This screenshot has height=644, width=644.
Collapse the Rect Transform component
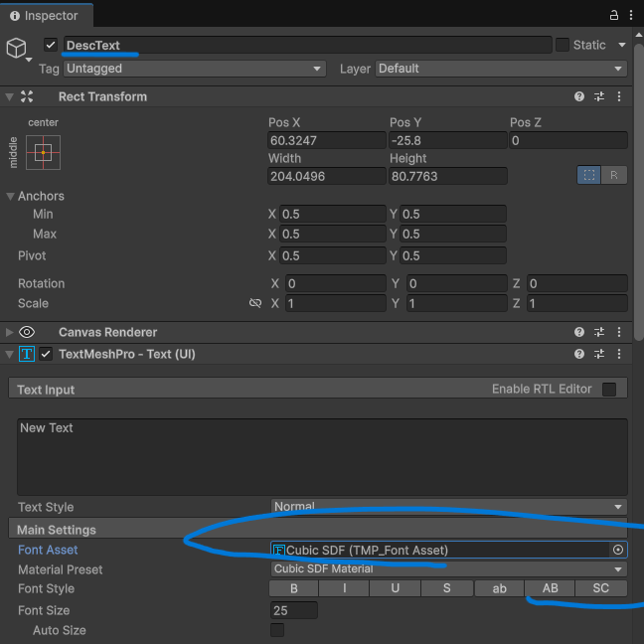tap(10, 97)
